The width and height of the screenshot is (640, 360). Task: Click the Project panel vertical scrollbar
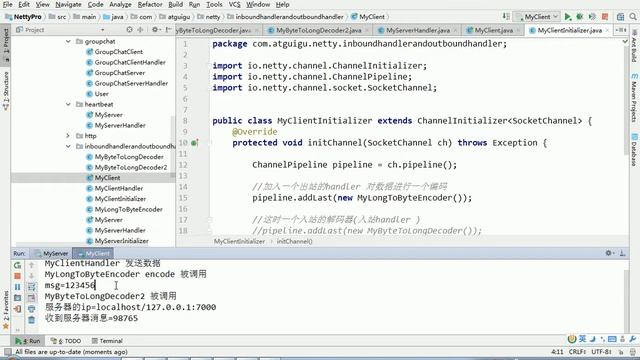tap(173, 147)
